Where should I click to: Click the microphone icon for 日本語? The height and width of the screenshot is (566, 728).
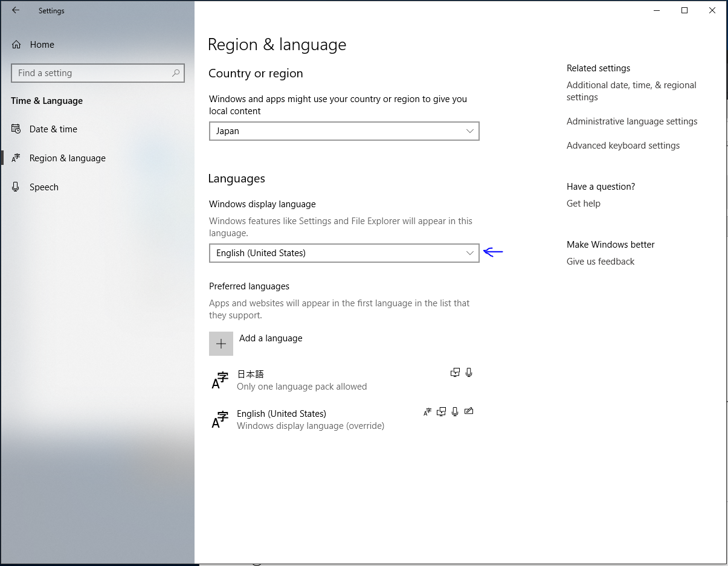point(469,373)
